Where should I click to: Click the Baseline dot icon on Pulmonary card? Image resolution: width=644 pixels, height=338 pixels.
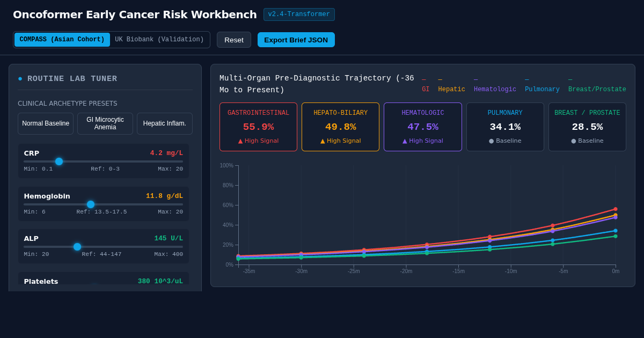click(x=491, y=141)
